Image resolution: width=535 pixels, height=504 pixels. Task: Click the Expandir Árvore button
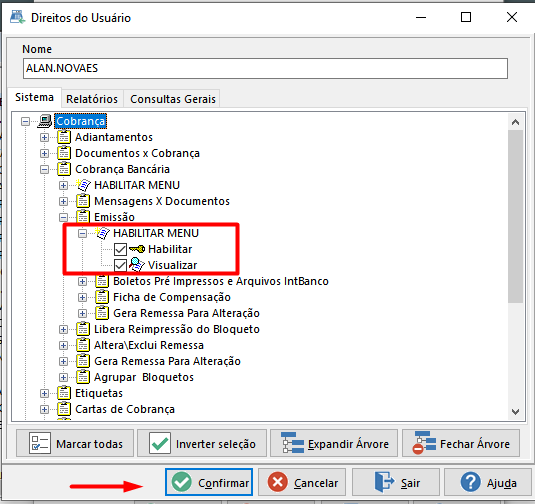coord(334,443)
